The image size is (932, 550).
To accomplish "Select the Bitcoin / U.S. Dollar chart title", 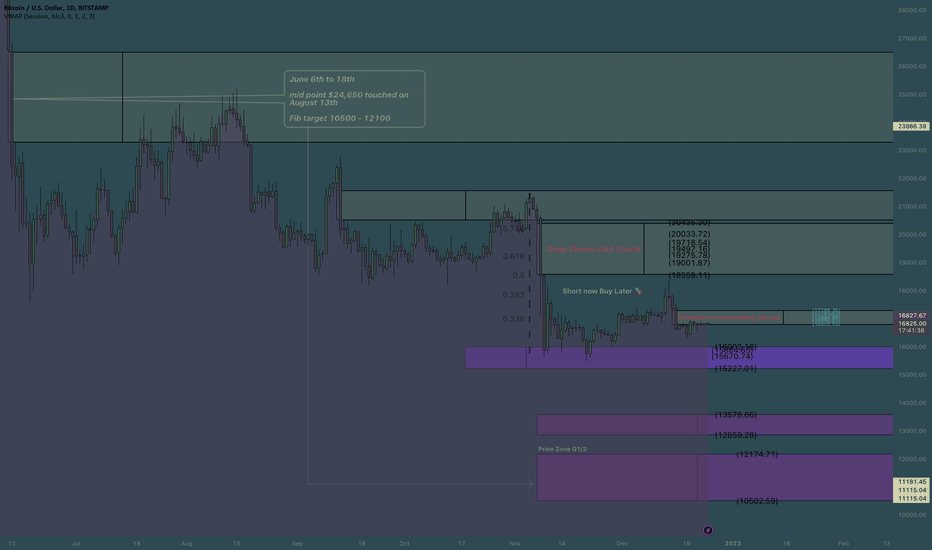I will pyautogui.click(x=56, y=8).
